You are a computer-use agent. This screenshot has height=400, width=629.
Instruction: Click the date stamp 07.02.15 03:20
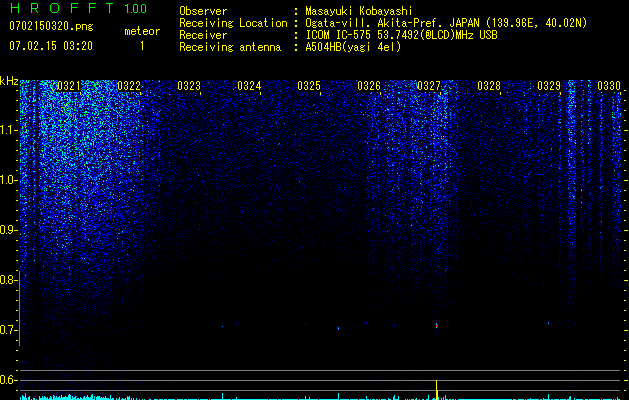pos(51,45)
